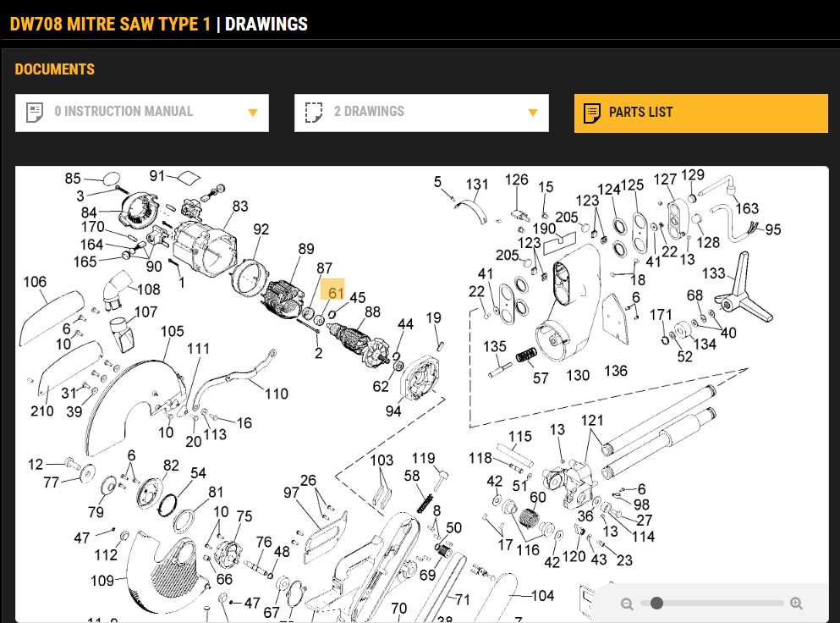Click part number 210 label
Viewport: 840px width, 623px height.
(41, 411)
